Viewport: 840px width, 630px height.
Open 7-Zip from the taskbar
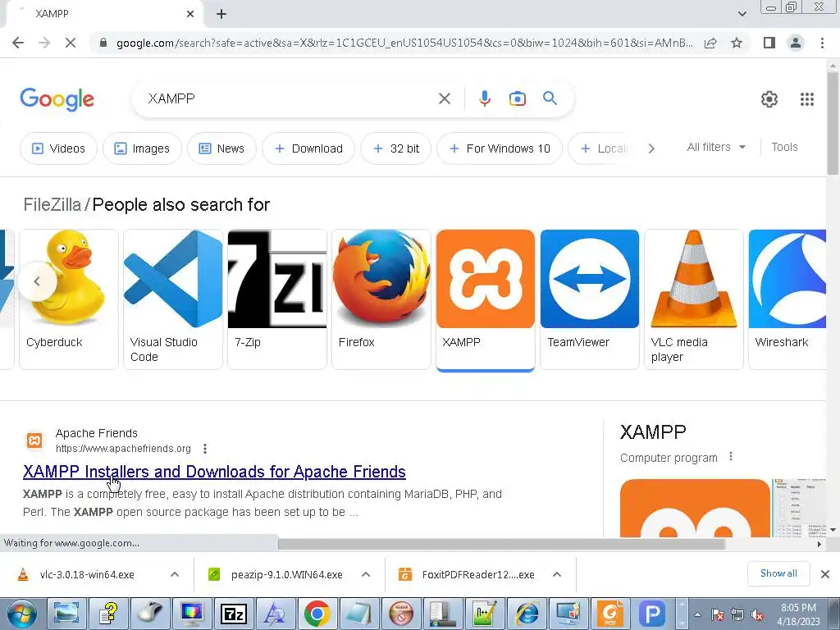pos(233,614)
